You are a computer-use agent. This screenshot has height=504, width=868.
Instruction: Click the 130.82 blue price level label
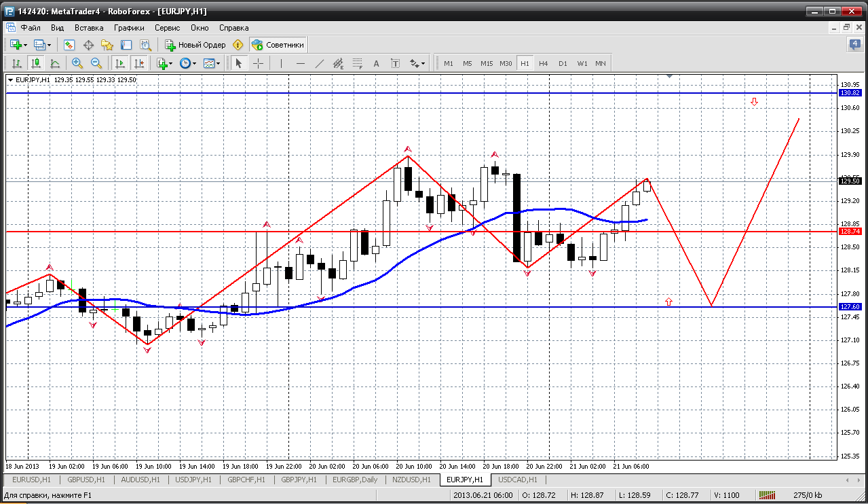[850, 92]
